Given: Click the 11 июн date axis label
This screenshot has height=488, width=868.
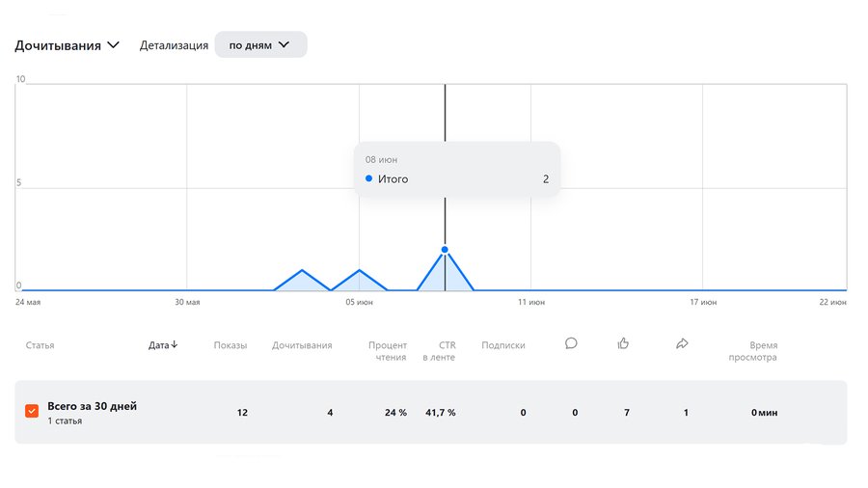Looking at the screenshot, I should click(531, 303).
